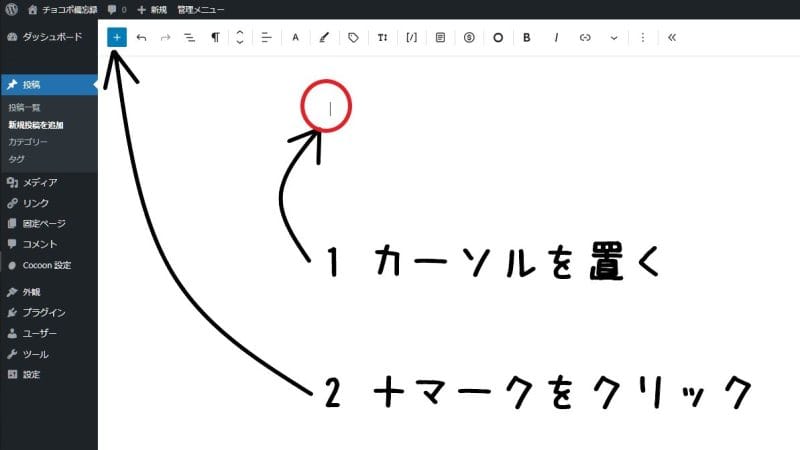Click the shortcode brackets icon
The height and width of the screenshot is (450, 800).
412,37
